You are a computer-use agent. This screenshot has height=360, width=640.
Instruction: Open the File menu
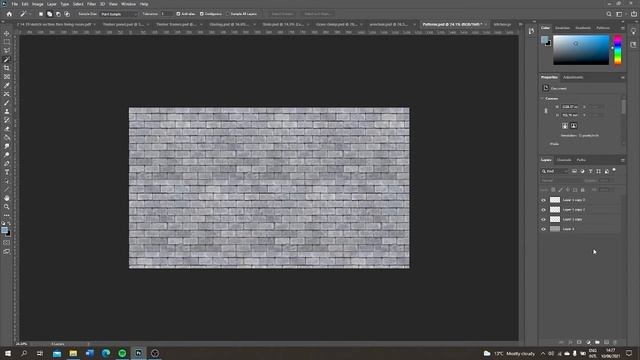pos(14,4)
